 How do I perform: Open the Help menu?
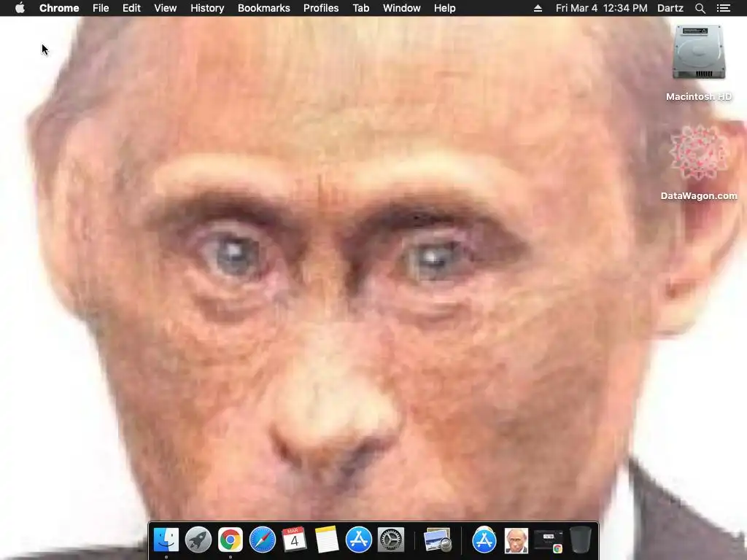click(x=444, y=8)
